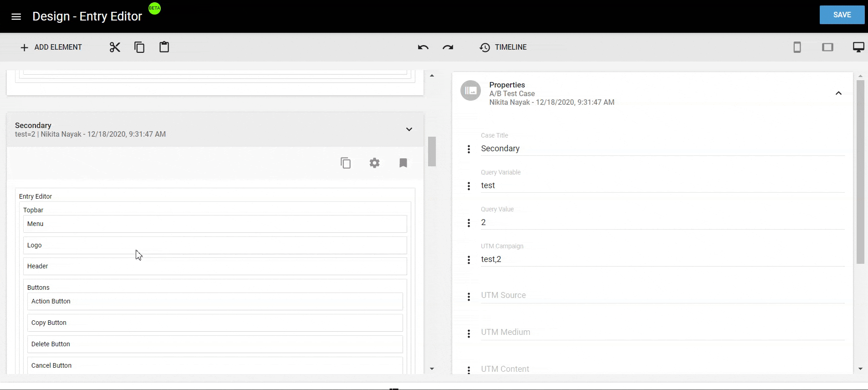Click the Save button
This screenshot has height=390, width=868.
842,15
